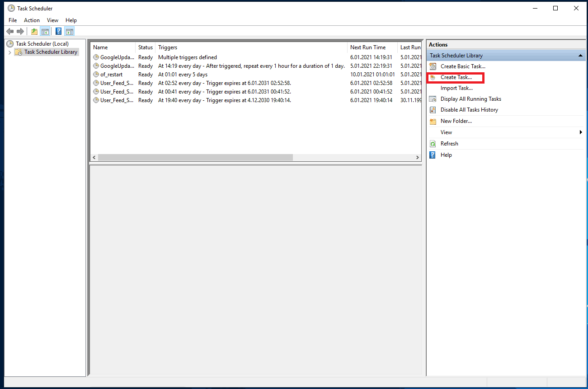Click Import Task... in Actions pane
The width and height of the screenshot is (588, 389).
coord(456,88)
